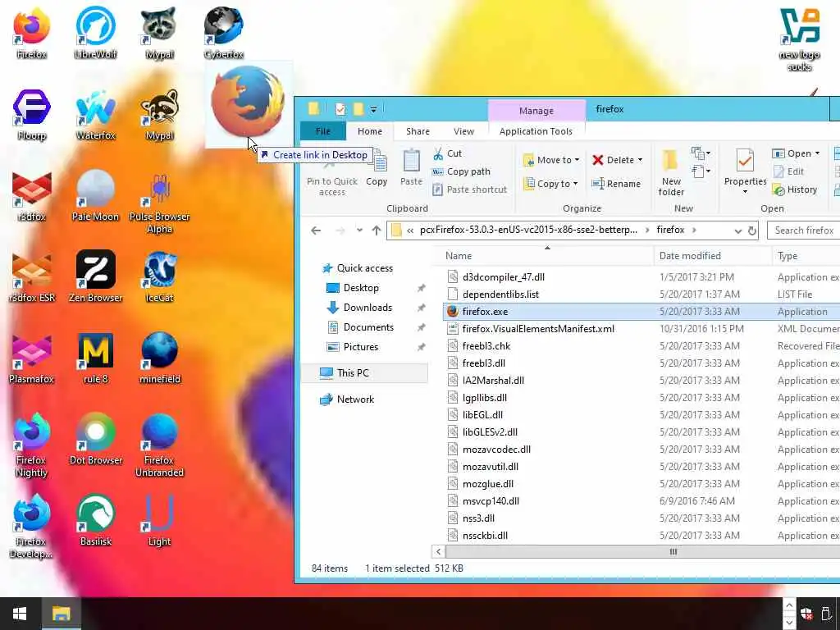Go back with the navigation arrow
840x630 pixels.
point(316,231)
